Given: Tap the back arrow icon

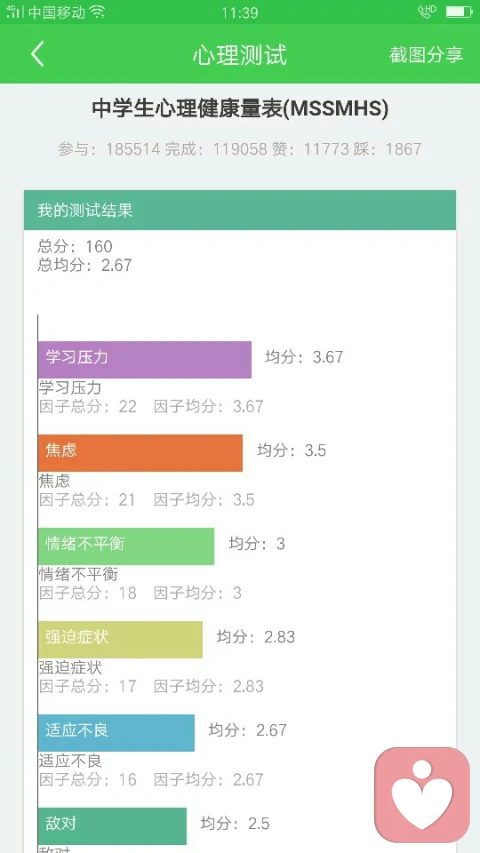Looking at the screenshot, I should pyautogui.click(x=37, y=54).
